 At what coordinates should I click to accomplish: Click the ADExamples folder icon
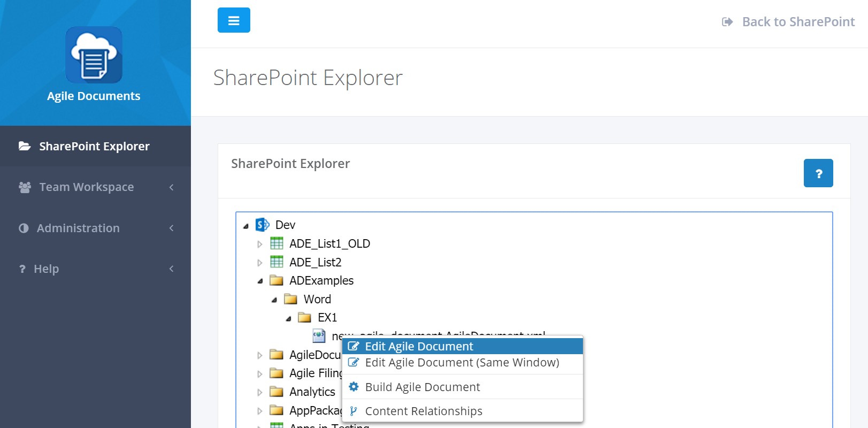pyautogui.click(x=276, y=280)
